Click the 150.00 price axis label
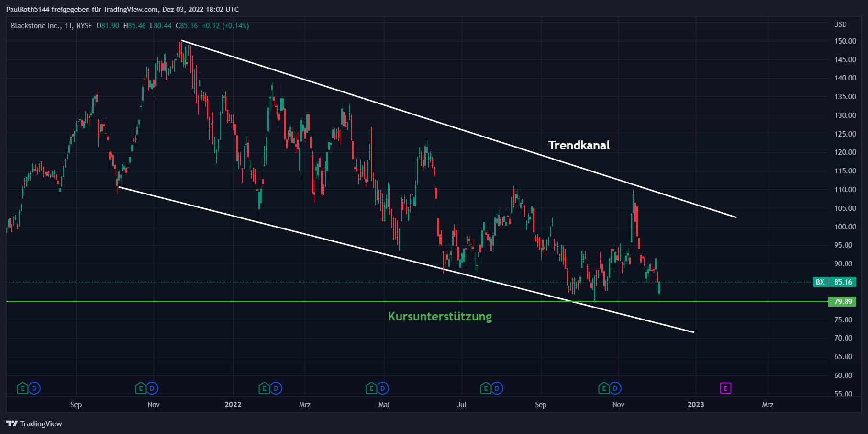This screenshot has width=868, height=434. (x=845, y=41)
